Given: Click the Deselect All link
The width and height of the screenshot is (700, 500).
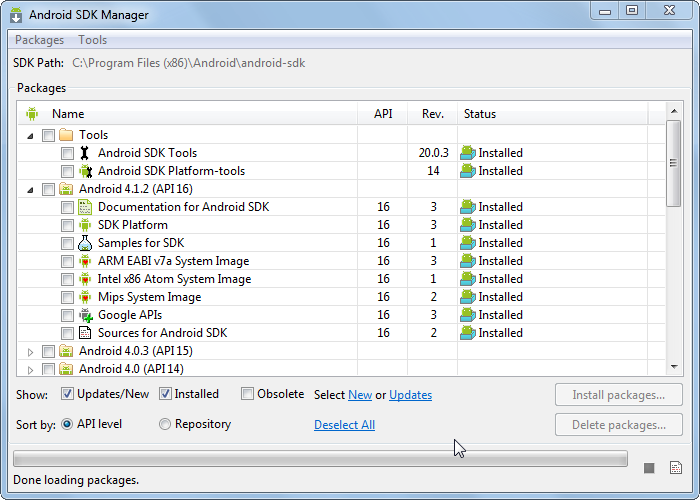Looking at the screenshot, I should point(344,425).
